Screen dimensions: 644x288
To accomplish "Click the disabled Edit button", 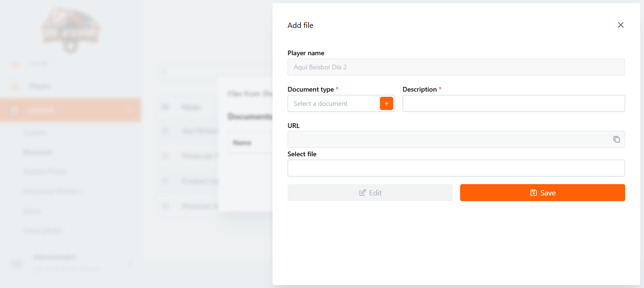I will tap(370, 193).
